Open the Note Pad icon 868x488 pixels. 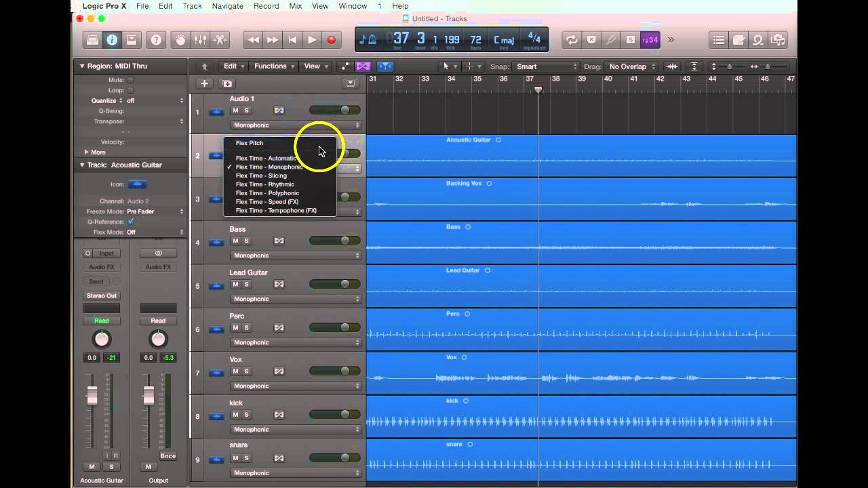(738, 40)
